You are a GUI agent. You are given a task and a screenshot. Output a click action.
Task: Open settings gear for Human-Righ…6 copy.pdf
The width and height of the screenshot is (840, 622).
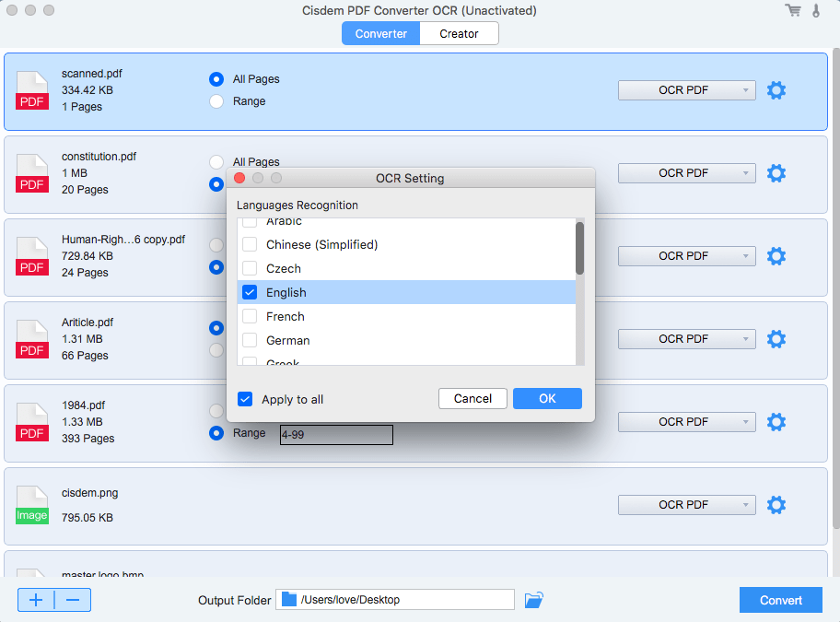tap(776, 256)
